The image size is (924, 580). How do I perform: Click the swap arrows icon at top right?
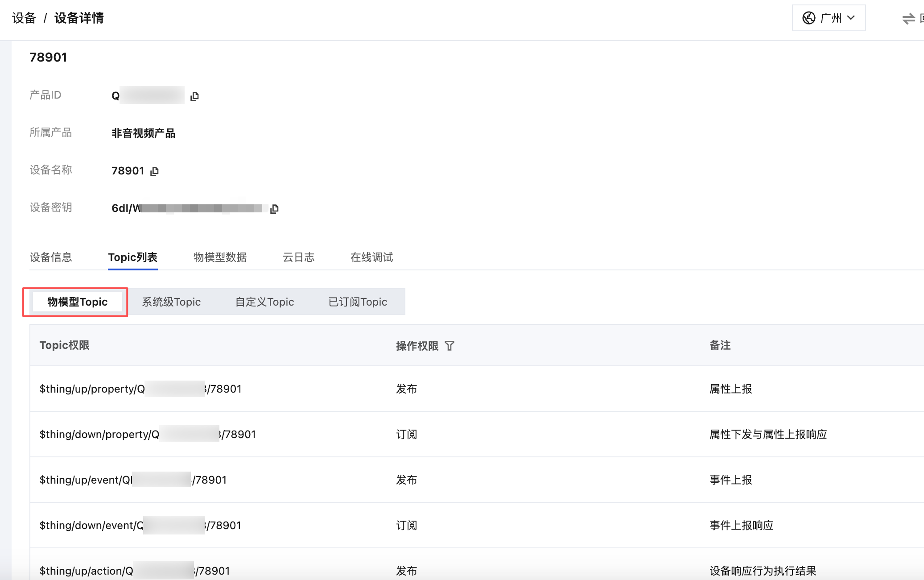[x=908, y=18]
